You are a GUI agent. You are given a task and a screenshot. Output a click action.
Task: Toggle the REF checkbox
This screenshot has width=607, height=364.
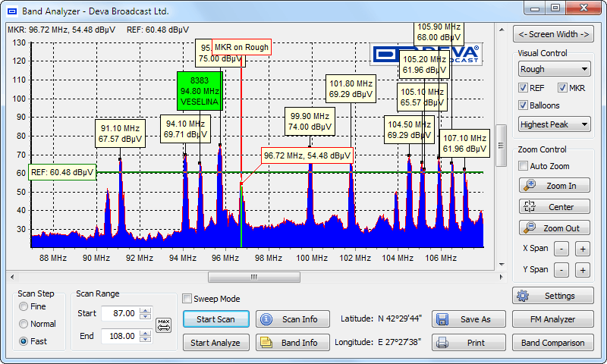tap(524, 88)
